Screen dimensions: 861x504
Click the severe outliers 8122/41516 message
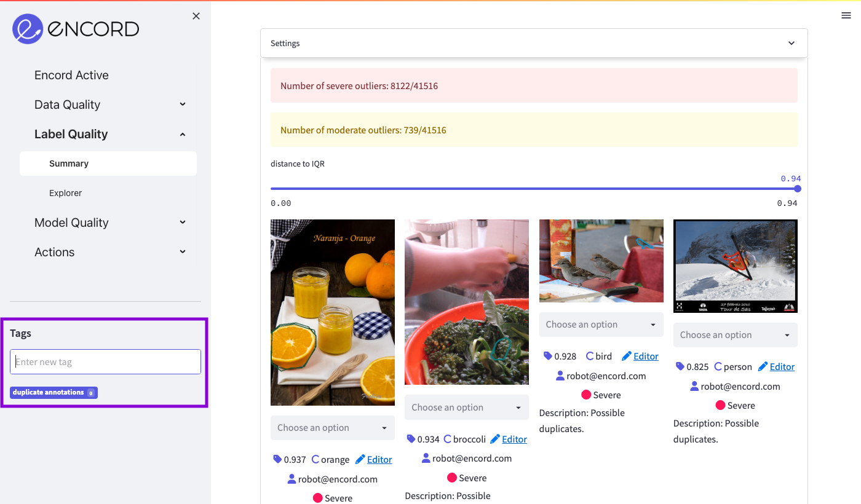pyautogui.click(x=534, y=85)
